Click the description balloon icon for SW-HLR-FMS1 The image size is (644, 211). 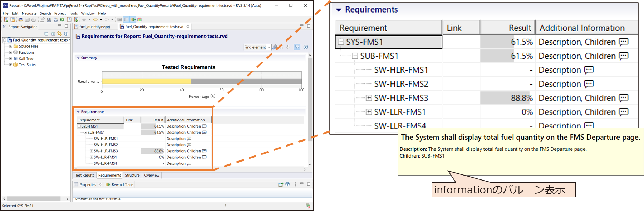pyautogui.click(x=189, y=139)
